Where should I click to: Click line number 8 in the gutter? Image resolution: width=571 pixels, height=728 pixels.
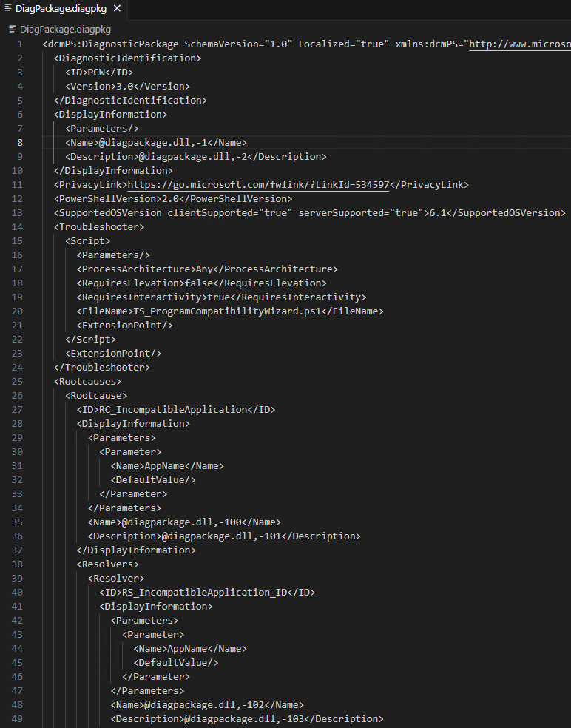tap(19, 142)
